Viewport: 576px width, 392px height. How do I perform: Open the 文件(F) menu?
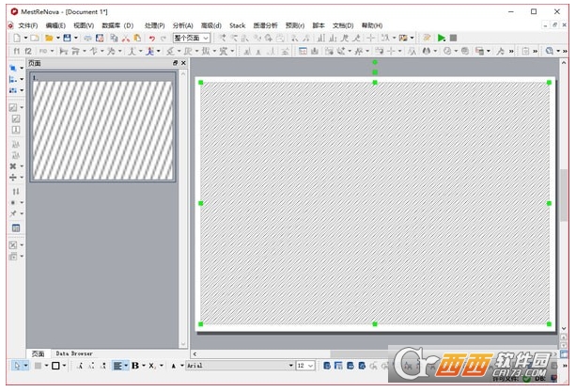pyautogui.click(x=28, y=25)
